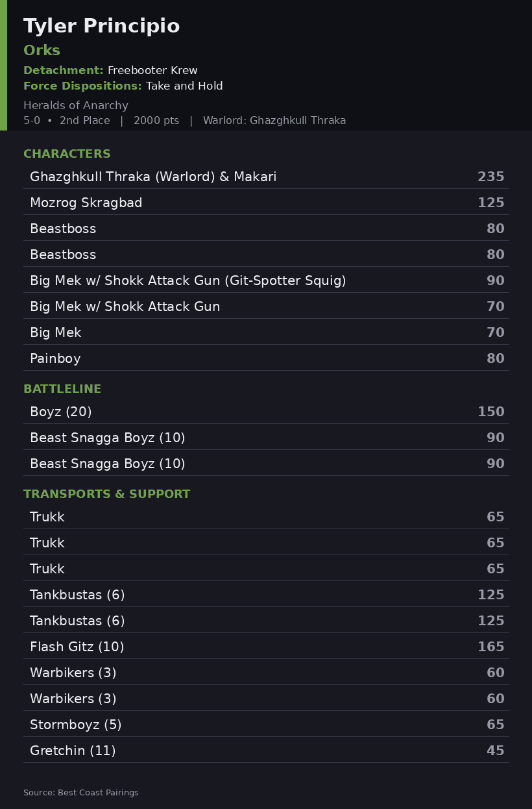This screenshot has height=809, width=532.
Task: Click the Stormboyz (5) row
Action: point(266,724)
